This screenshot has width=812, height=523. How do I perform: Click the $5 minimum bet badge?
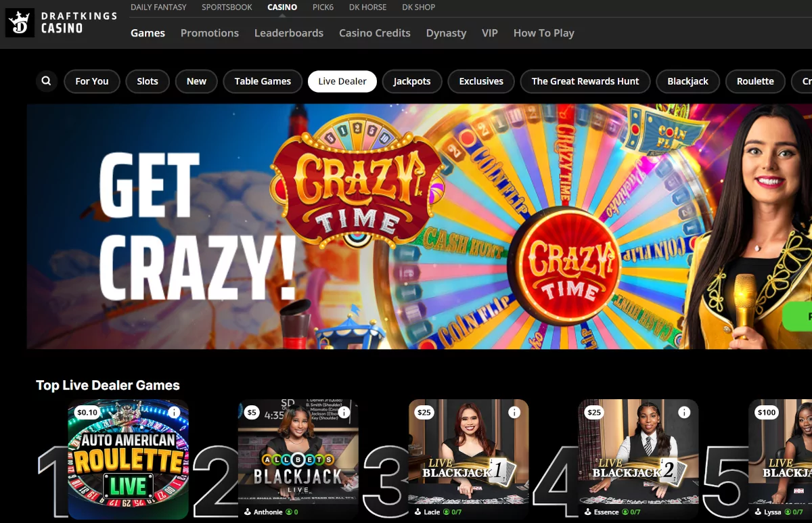point(252,412)
